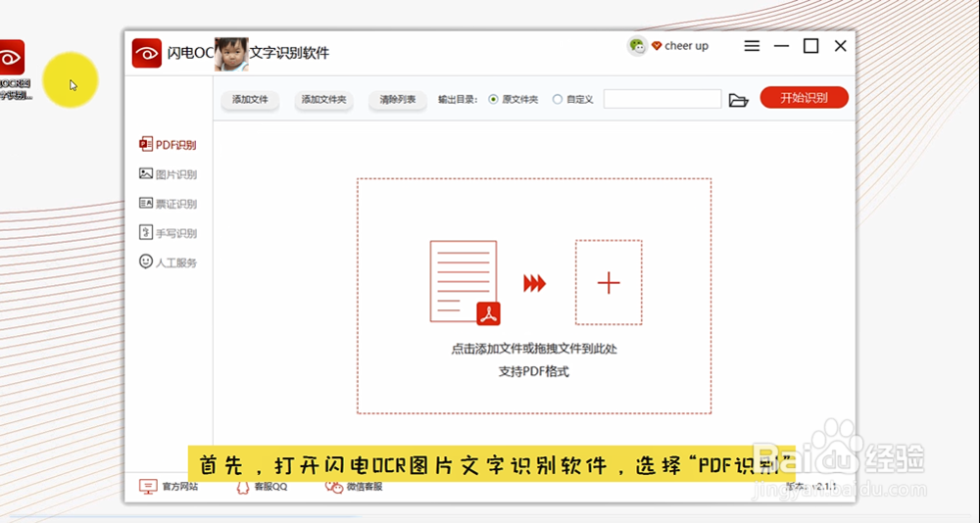980x523 pixels.
Task: Click the 微信客服 WeChat icon
Action: [x=334, y=487]
